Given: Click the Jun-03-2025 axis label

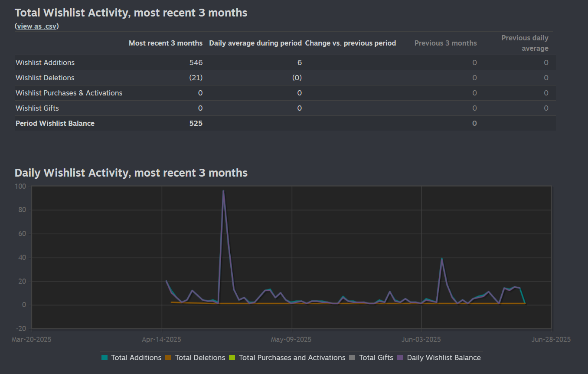Looking at the screenshot, I should pos(421,339).
